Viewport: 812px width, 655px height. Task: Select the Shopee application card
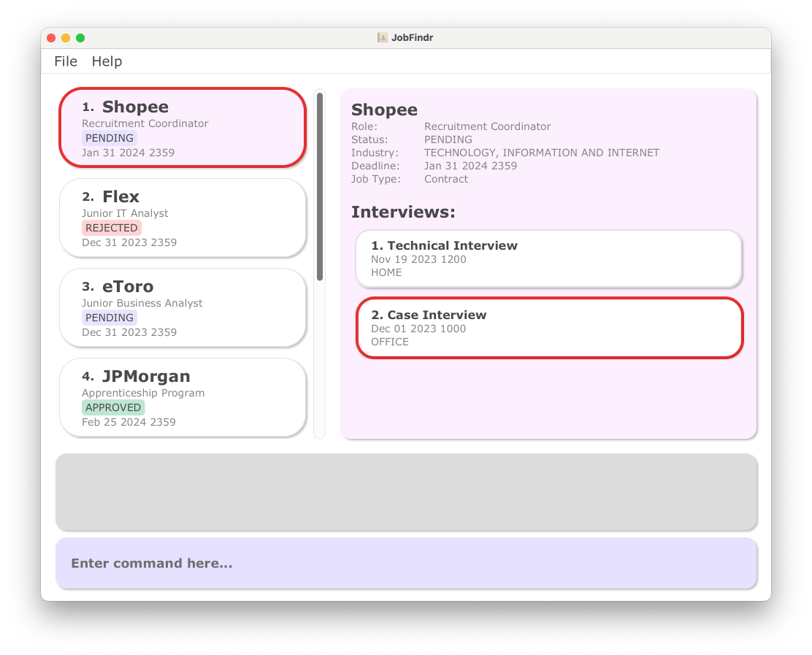coord(183,128)
